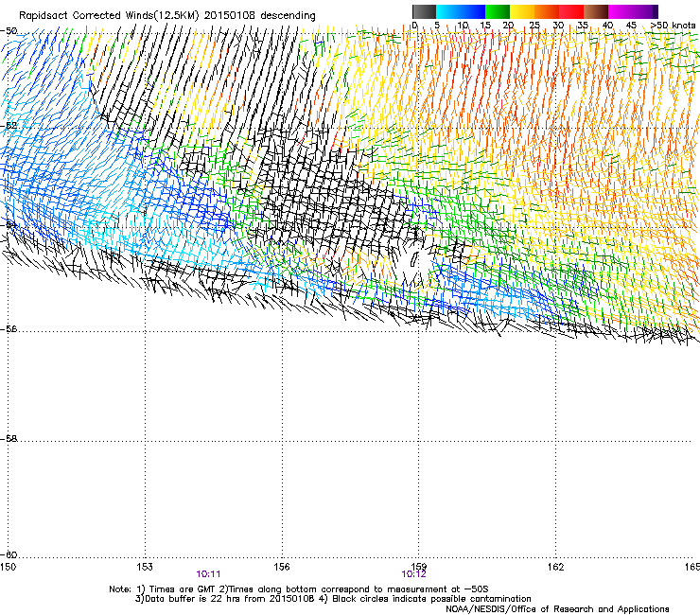
Task: Click the purple '10:11' time marker
Action: point(208,574)
